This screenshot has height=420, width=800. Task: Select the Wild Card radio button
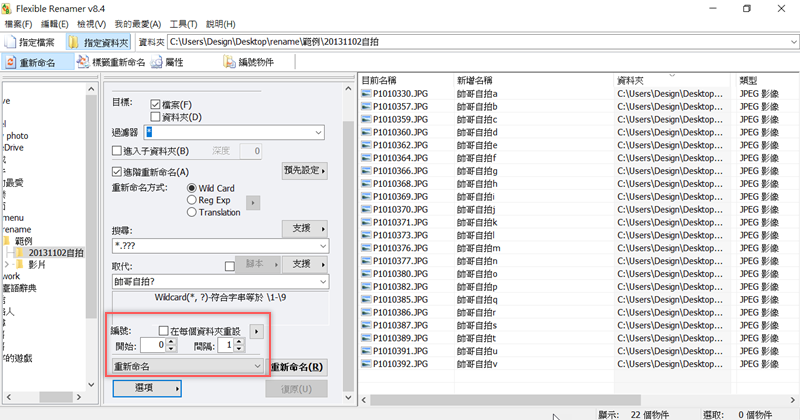point(191,188)
